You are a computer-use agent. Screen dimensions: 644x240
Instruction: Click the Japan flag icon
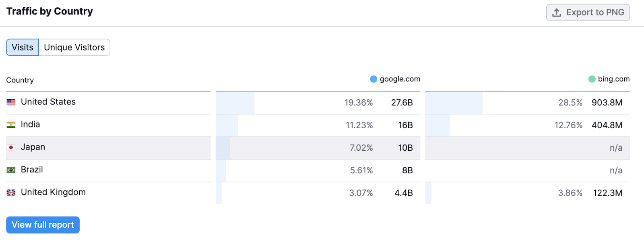(x=11, y=147)
